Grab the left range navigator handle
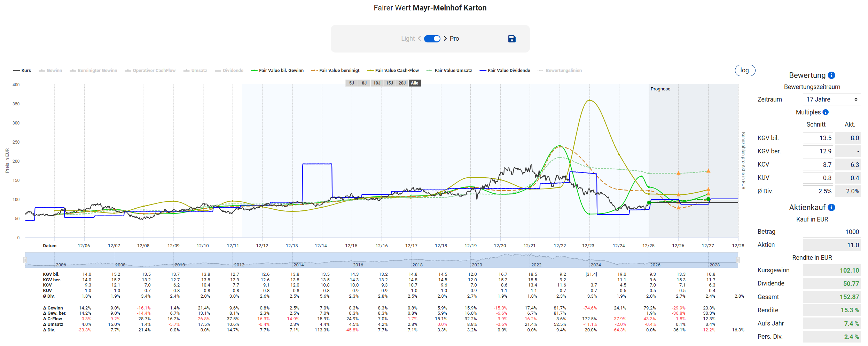The image size is (868, 346). tap(25, 260)
